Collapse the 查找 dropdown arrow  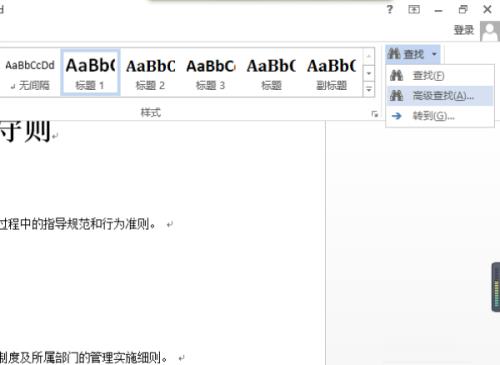click(434, 54)
